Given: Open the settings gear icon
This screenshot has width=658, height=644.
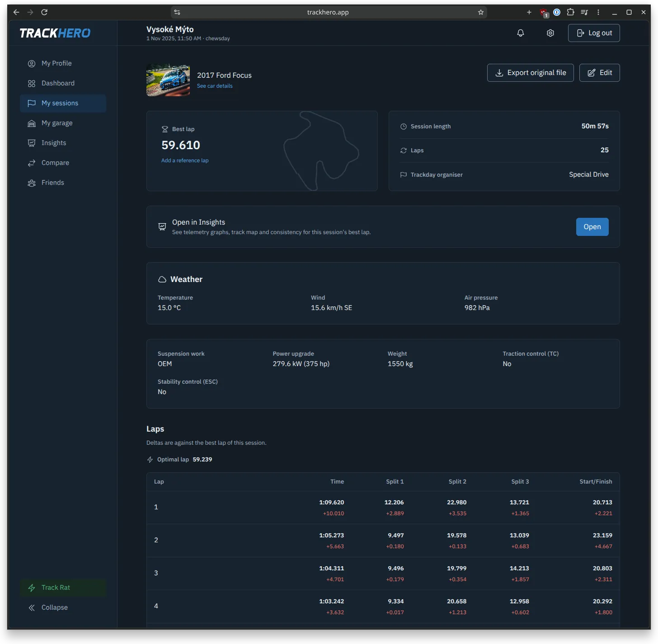Looking at the screenshot, I should click(x=550, y=33).
